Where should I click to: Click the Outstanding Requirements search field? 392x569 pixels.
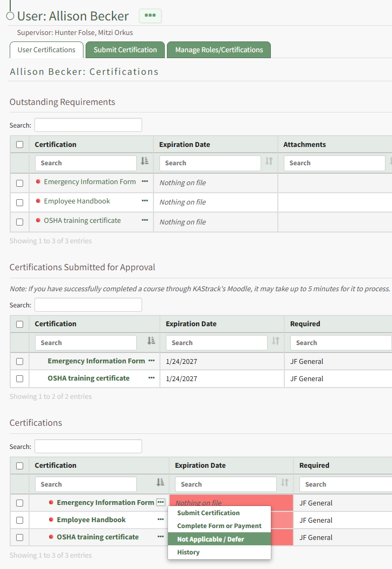88,125
